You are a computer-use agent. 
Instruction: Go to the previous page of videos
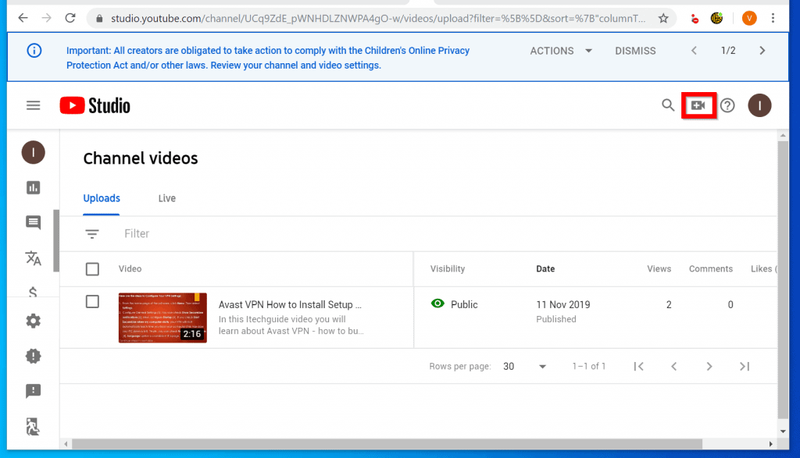tap(674, 366)
